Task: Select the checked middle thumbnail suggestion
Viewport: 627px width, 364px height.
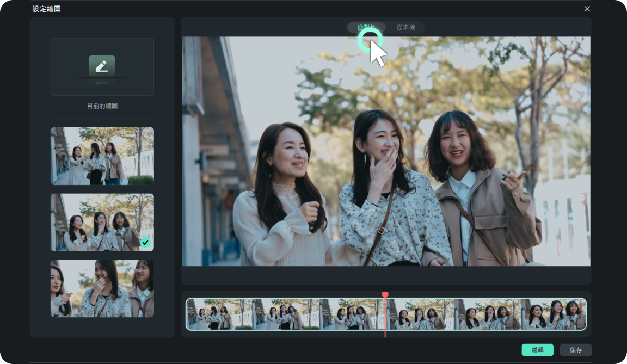Action: click(102, 222)
